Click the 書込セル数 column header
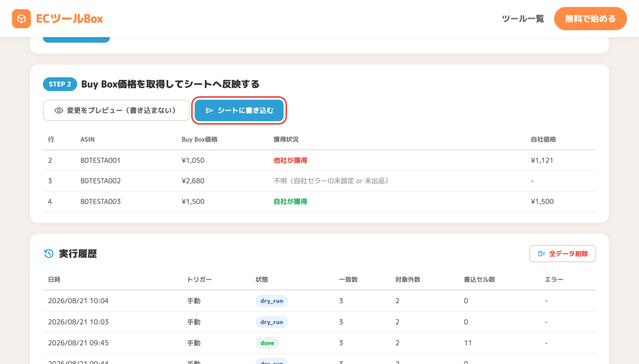This screenshot has width=639, height=364. pos(479,280)
